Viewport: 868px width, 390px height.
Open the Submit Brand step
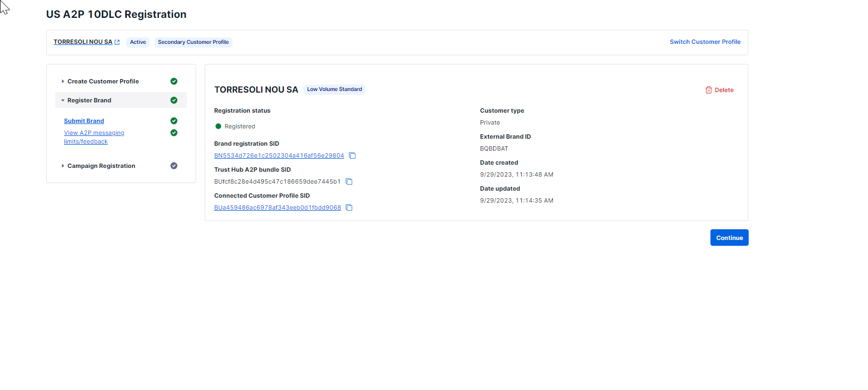tap(84, 121)
